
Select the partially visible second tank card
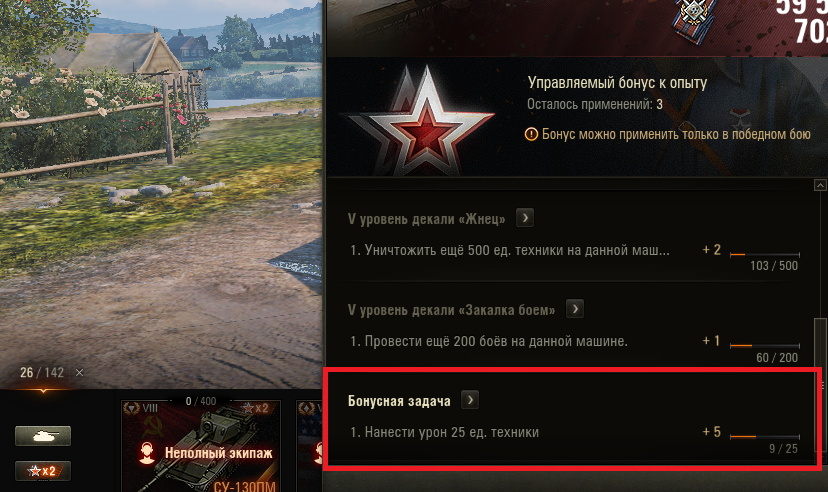(309, 446)
